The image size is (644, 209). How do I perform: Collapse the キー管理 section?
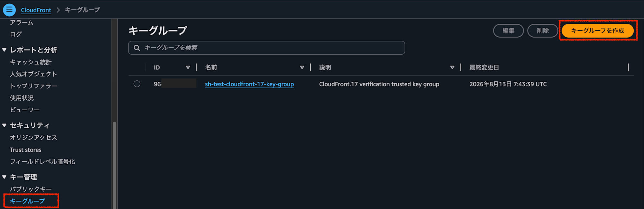point(5,177)
